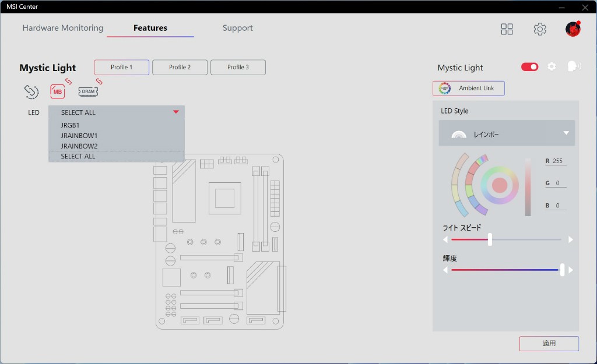Turn off the Mystic Light switch
This screenshot has height=364, width=597.
[529, 67]
